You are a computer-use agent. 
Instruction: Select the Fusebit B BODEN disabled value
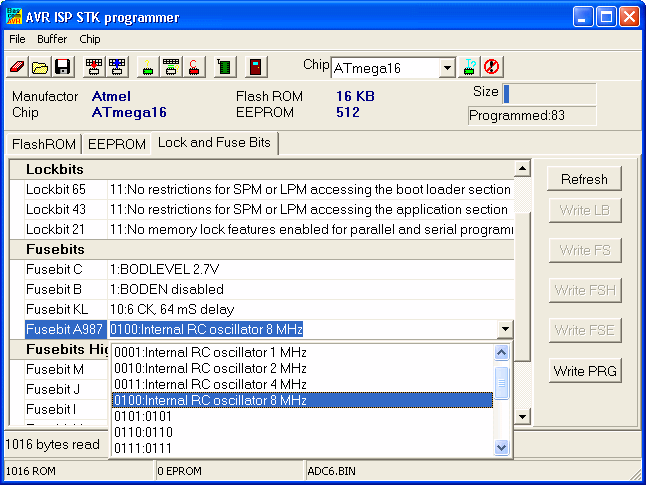click(x=311, y=289)
